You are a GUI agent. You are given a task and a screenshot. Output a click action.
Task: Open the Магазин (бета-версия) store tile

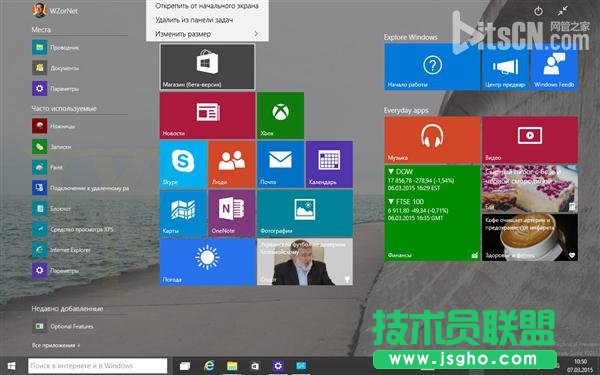pos(207,67)
